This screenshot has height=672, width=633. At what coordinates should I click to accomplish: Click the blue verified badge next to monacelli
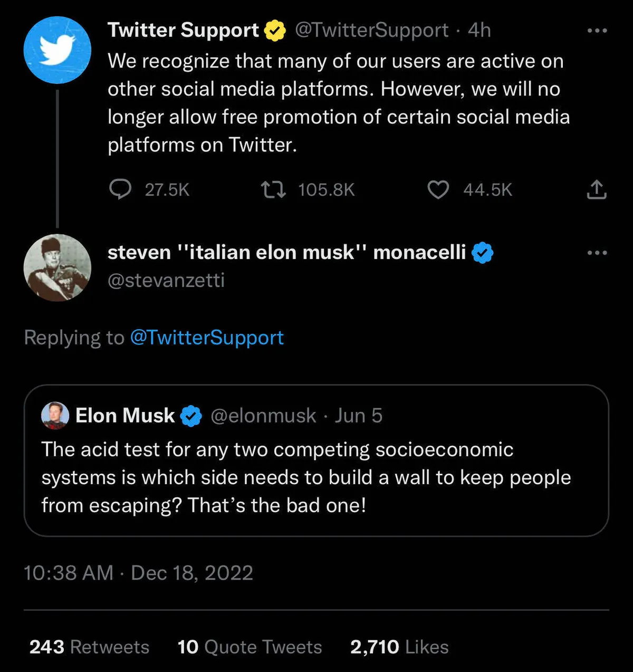coord(482,253)
